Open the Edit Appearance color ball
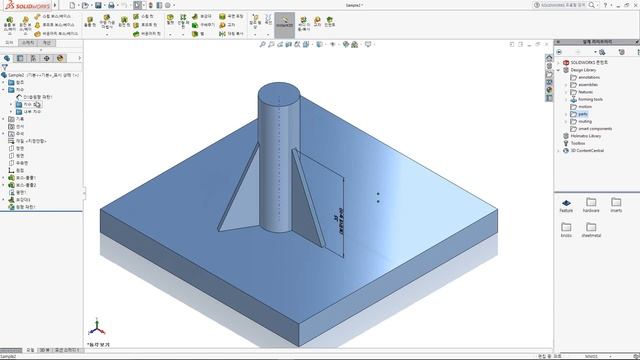 (346, 44)
